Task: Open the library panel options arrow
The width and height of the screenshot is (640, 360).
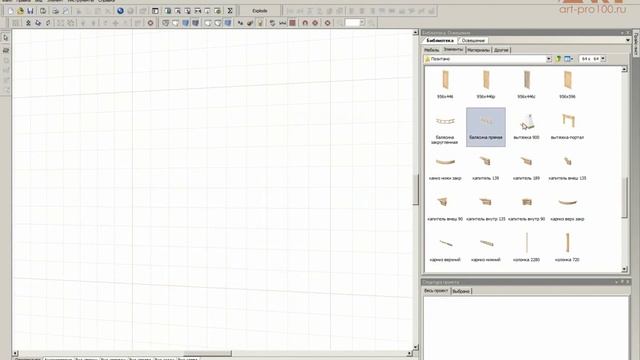Action: tap(628, 40)
